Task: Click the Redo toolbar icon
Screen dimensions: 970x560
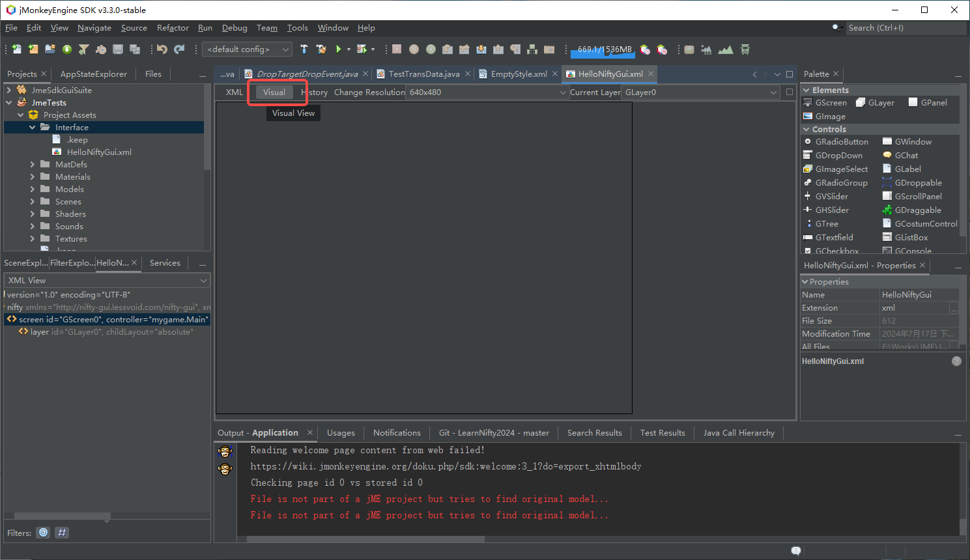Action: coord(179,49)
